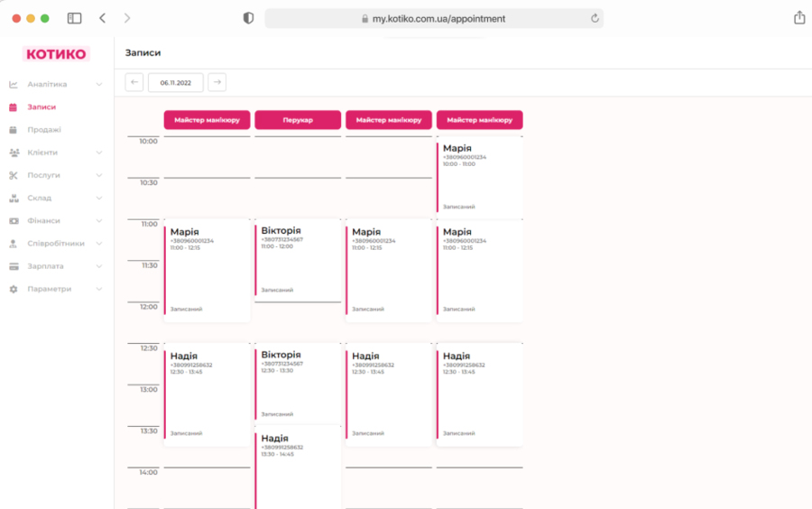
Task: Click the Параметри gear icon
Action: [x=14, y=290]
